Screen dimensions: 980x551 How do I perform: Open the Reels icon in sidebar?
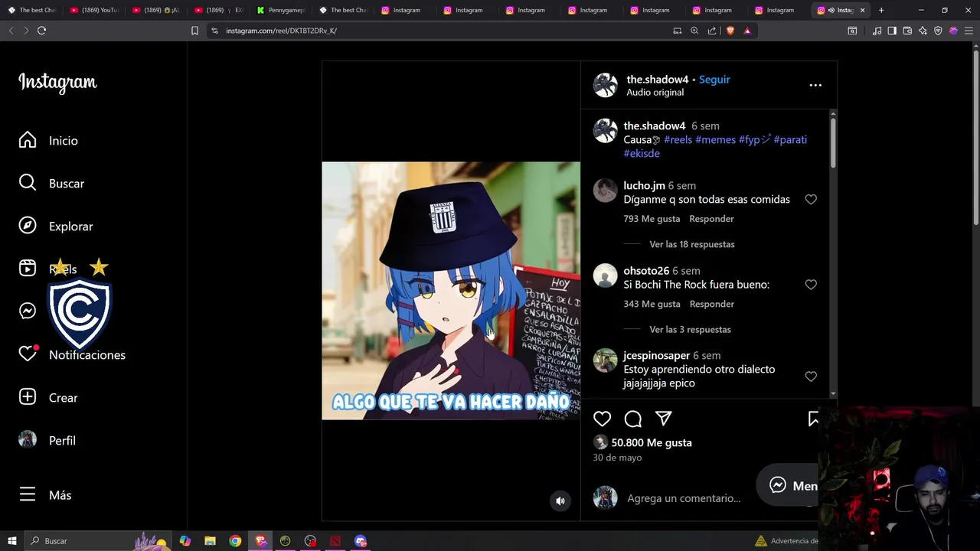pos(28,268)
